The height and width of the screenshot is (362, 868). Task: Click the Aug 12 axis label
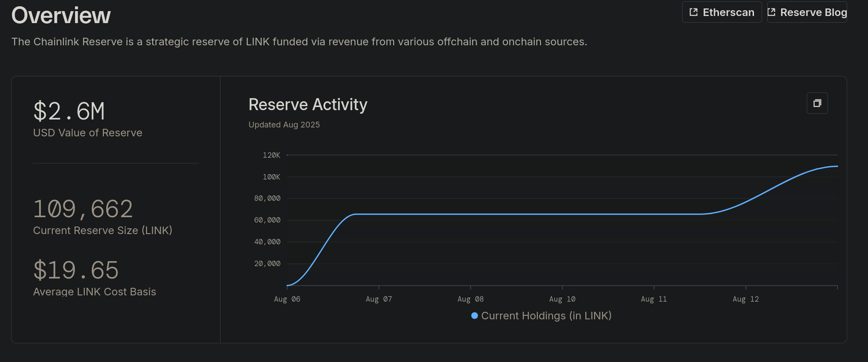pos(746,299)
